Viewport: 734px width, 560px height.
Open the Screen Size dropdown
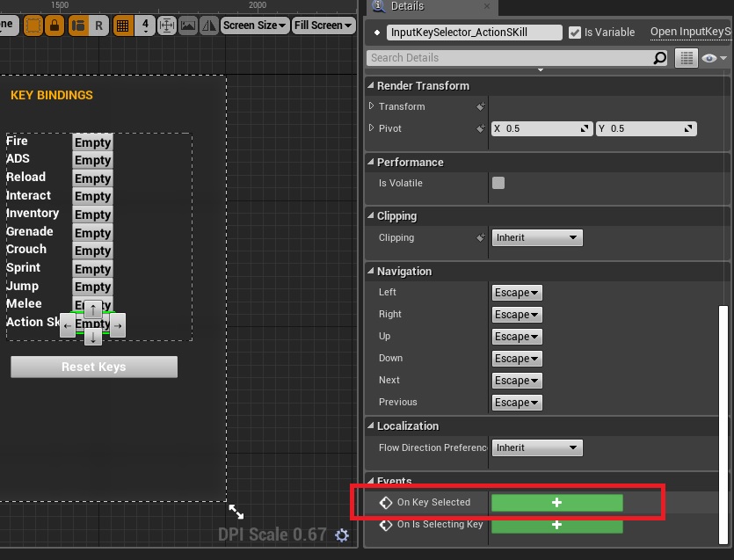pos(255,25)
